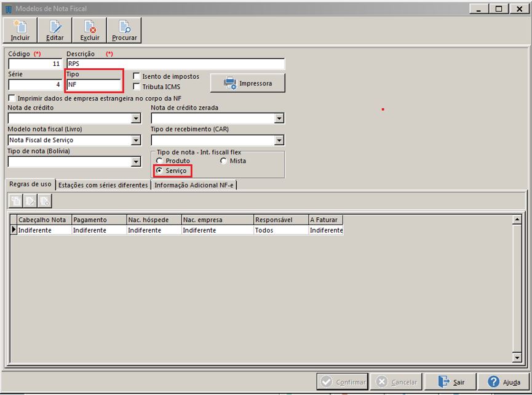
Task: Switch to the Regras de uso tab
Action: point(30,184)
